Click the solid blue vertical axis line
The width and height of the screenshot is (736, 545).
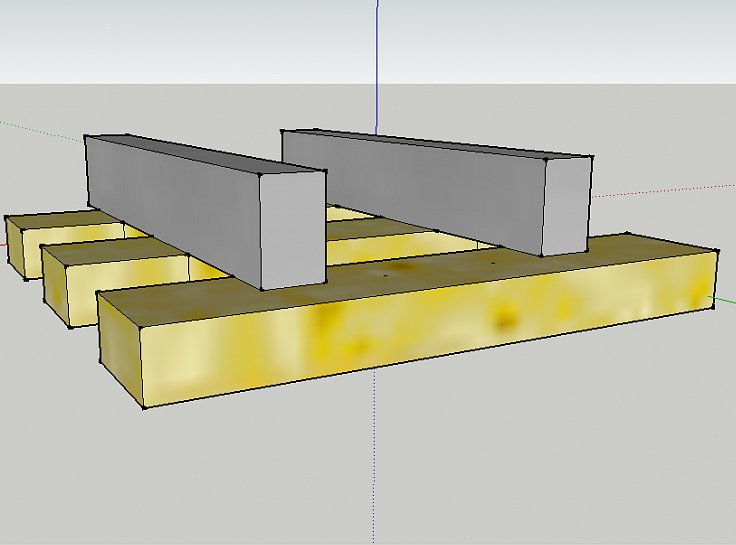[377, 66]
